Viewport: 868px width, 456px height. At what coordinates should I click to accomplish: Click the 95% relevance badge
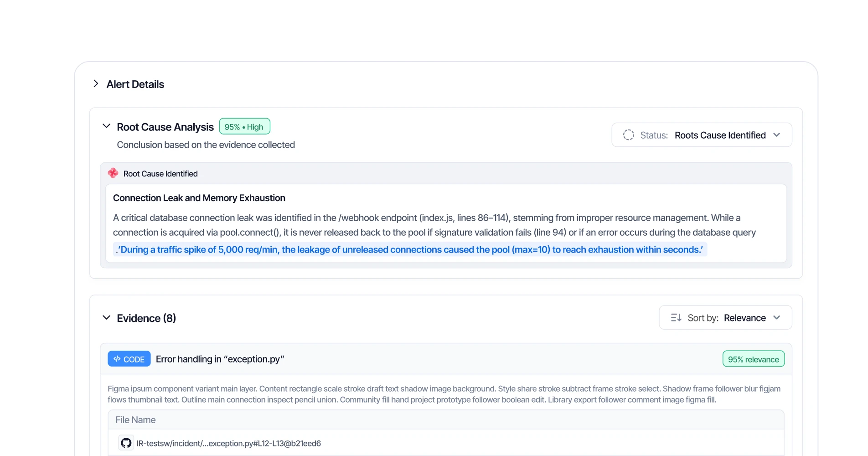coord(753,359)
